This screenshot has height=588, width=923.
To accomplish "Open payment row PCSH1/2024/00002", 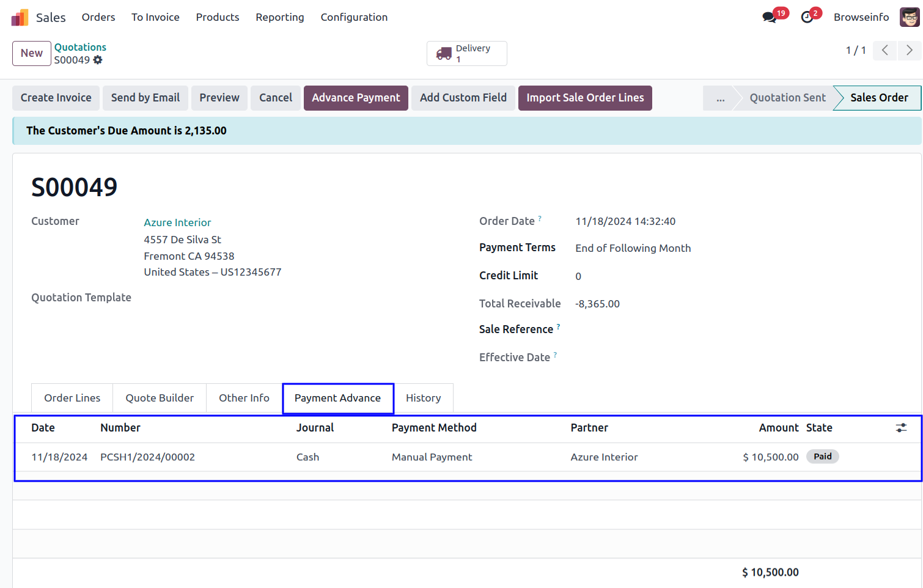I will pyautogui.click(x=147, y=457).
